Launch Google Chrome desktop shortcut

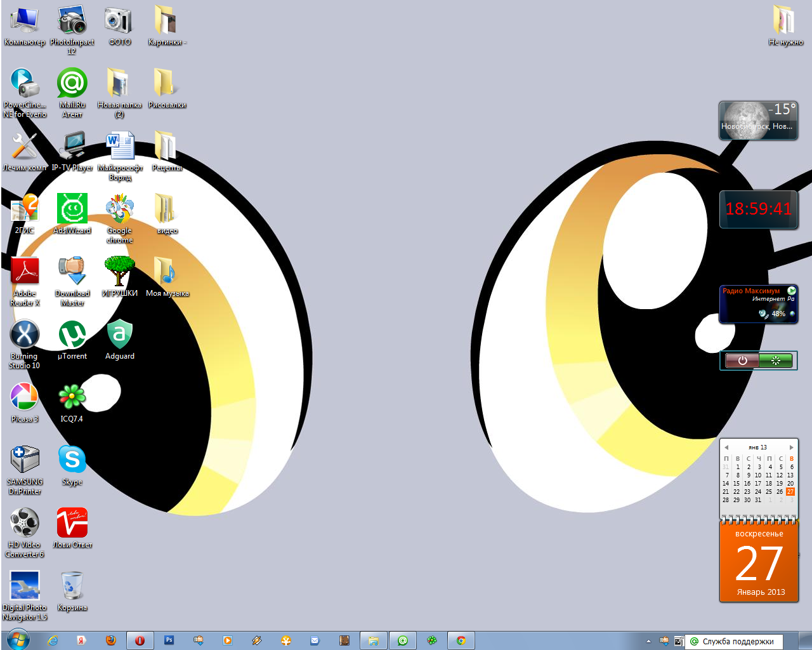tap(119, 218)
